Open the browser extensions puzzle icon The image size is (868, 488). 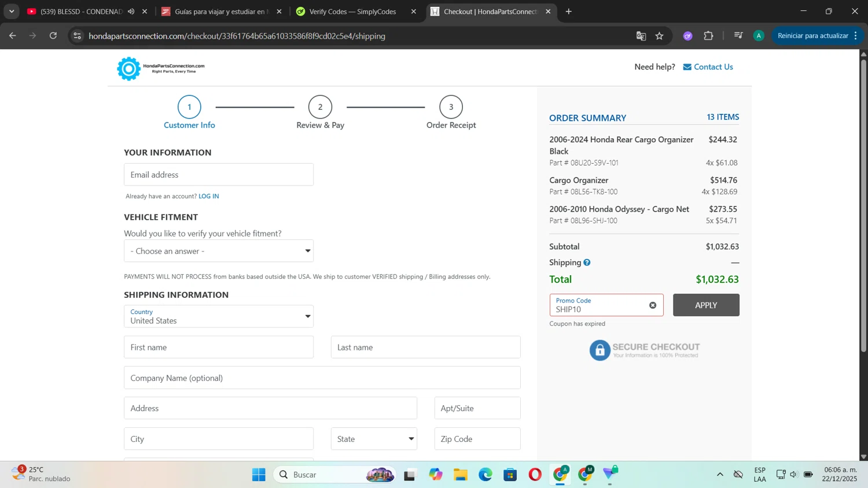[x=708, y=36]
